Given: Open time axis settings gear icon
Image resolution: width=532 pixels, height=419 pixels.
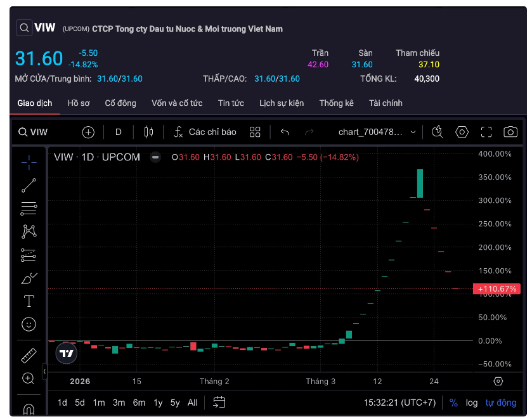Looking at the screenshot, I should click(498, 382).
